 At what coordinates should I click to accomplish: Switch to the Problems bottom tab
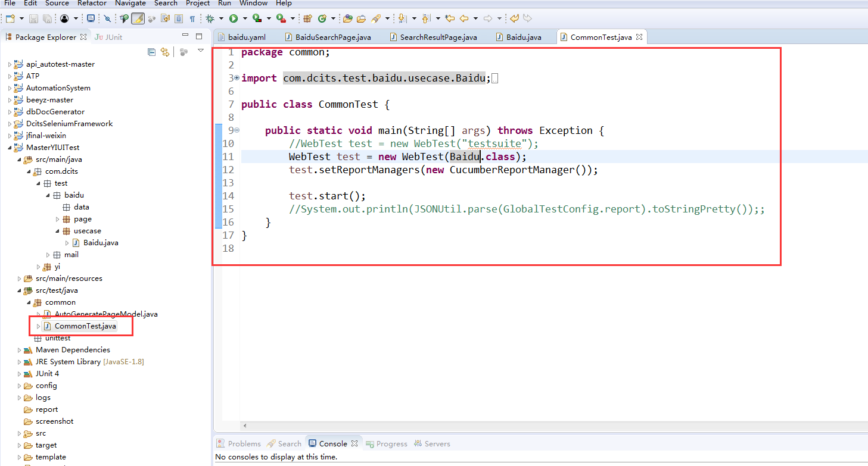point(239,444)
